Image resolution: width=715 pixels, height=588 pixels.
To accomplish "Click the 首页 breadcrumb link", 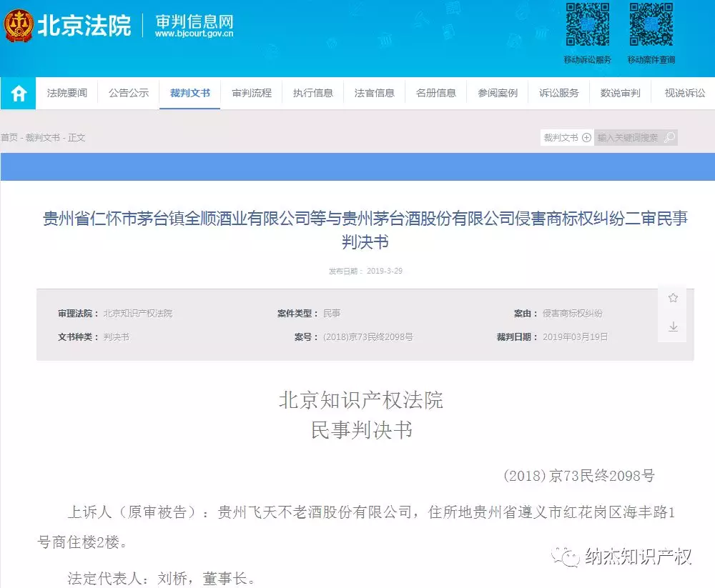I will click(9, 137).
